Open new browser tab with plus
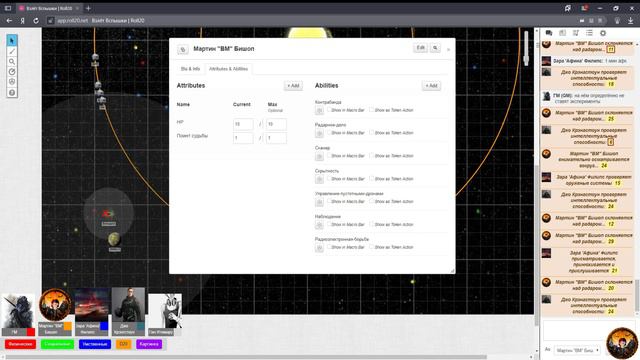 88,8
